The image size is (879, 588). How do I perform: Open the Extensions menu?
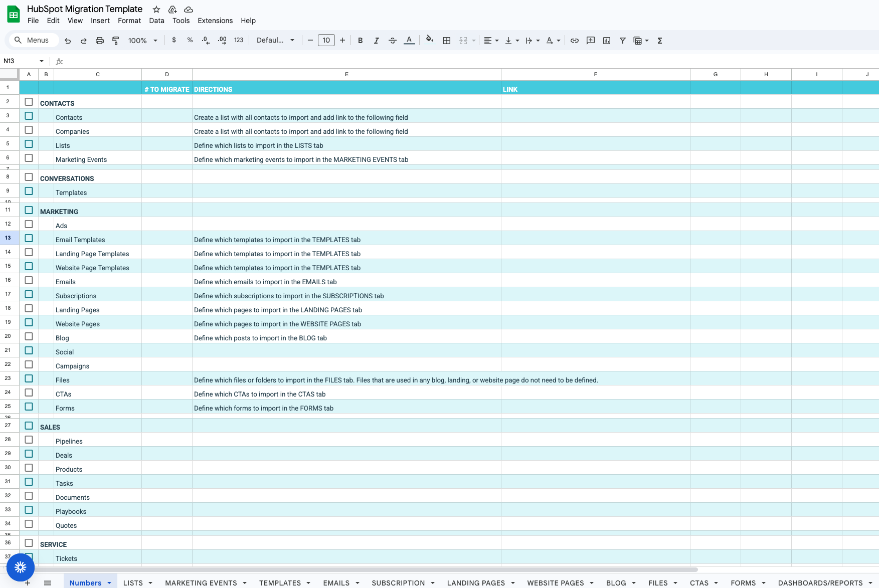coord(215,21)
